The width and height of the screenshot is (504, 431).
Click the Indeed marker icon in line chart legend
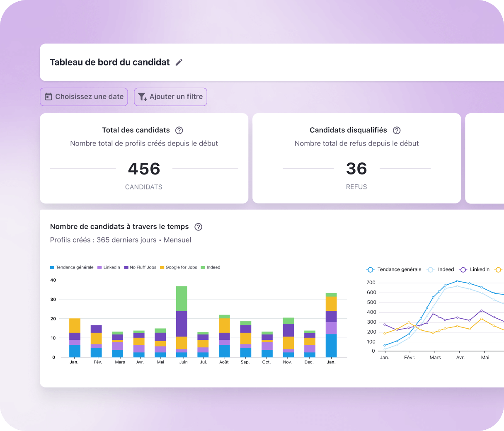pos(430,269)
